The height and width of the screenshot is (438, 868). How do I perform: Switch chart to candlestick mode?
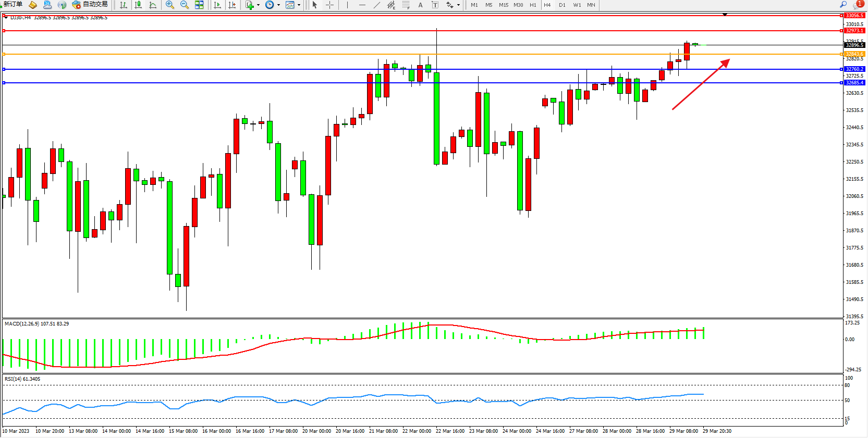point(138,5)
